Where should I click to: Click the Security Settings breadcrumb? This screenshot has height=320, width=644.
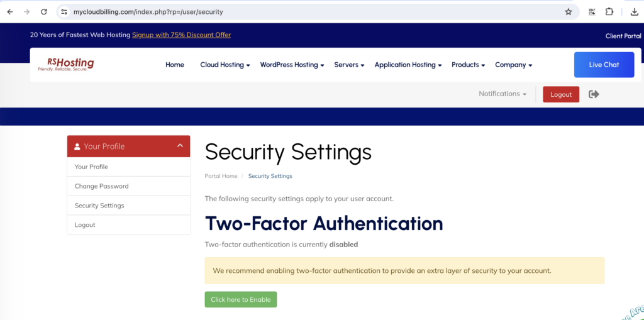pos(270,176)
